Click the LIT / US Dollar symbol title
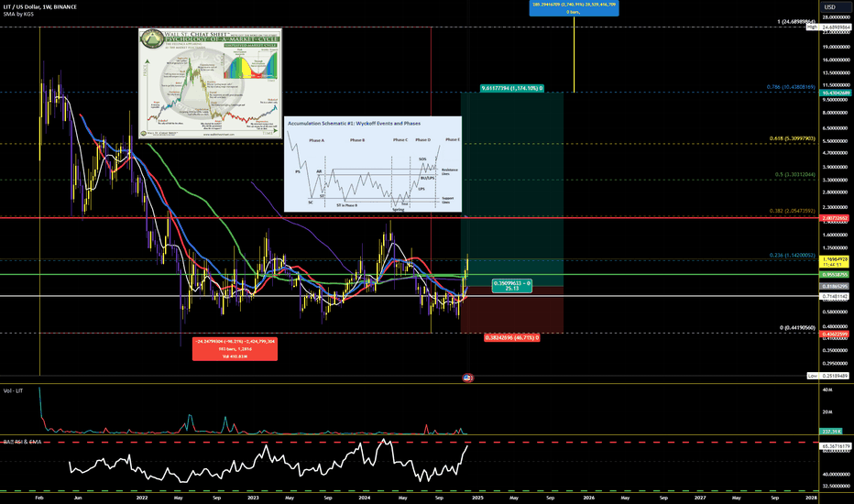The image size is (854, 504). [39, 6]
